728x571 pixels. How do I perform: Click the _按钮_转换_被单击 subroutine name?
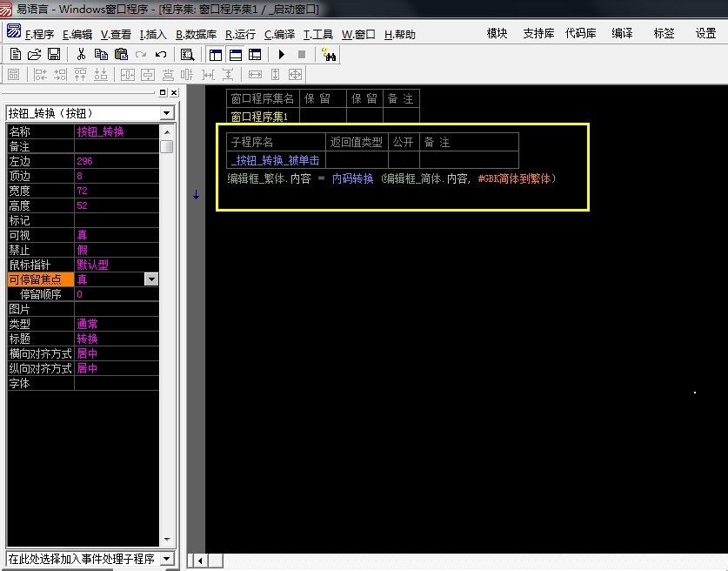(x=276, y=160)
